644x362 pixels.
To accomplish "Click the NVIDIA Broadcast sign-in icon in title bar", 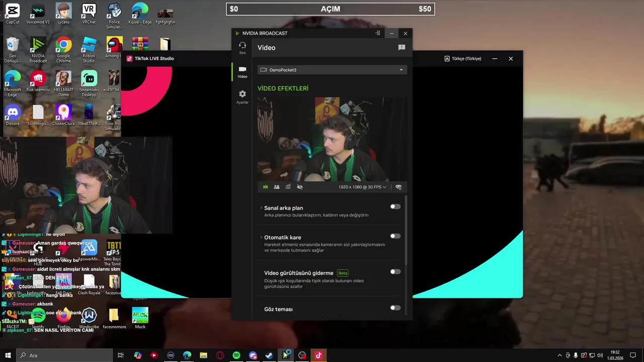I will tap(378, 33).
